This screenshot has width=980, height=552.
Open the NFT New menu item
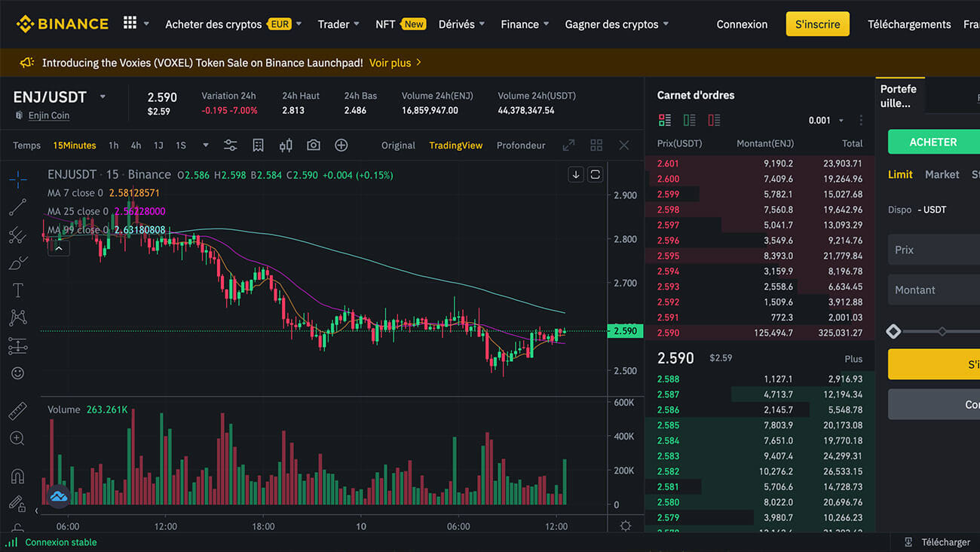[400, 24]
